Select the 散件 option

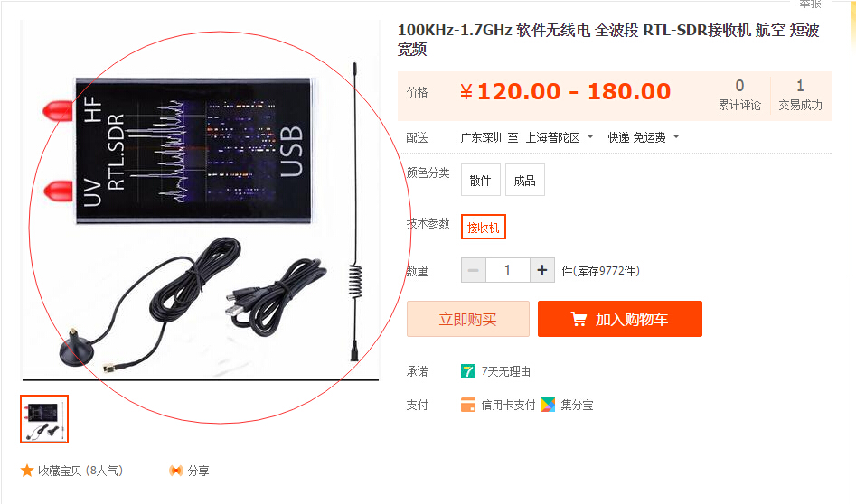480,180
